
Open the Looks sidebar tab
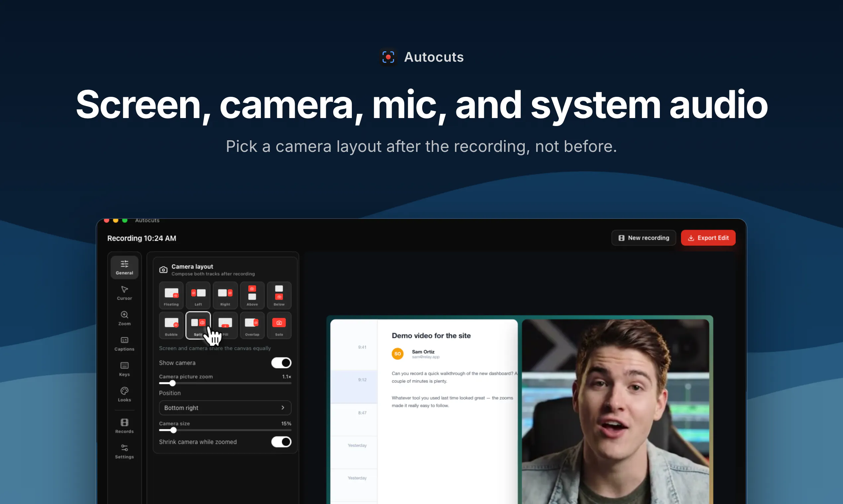(124, 395)
